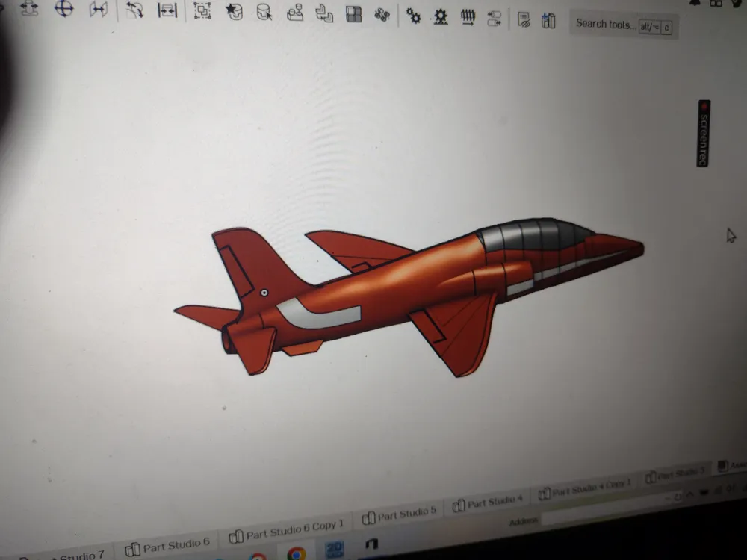This screenshot has width=747, height=560.
Task: Click the Screenrec side widget
Action: (704, 134)
